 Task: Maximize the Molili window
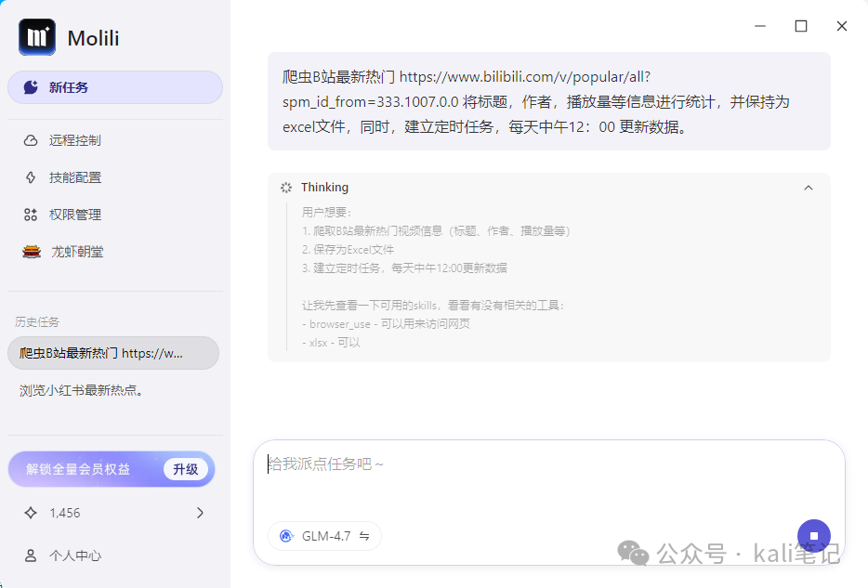(x=801, y=26)
